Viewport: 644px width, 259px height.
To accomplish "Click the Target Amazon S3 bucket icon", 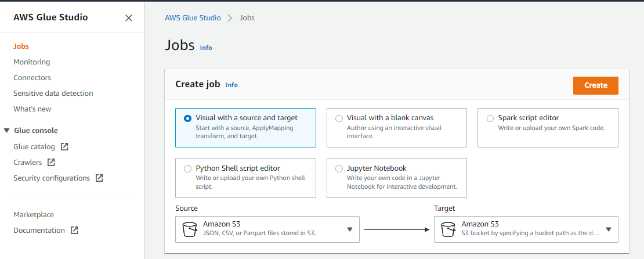I will point(448,229).
